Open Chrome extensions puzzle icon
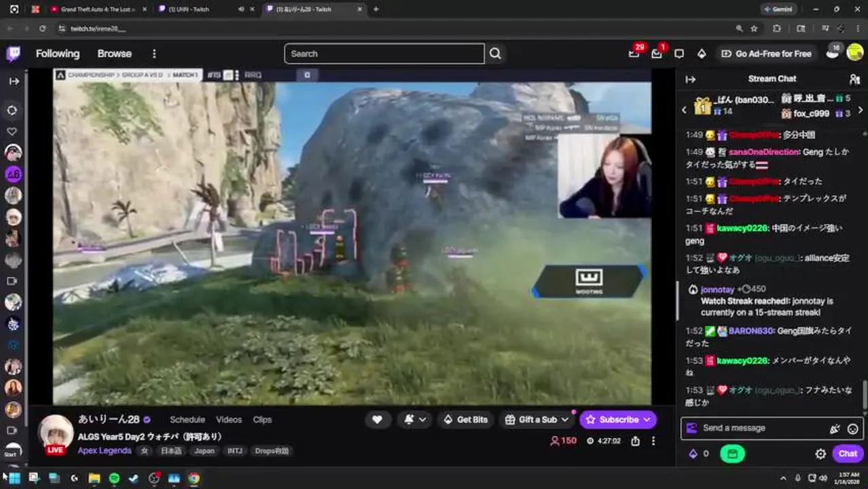868x489 pixels. click(777, 29)
